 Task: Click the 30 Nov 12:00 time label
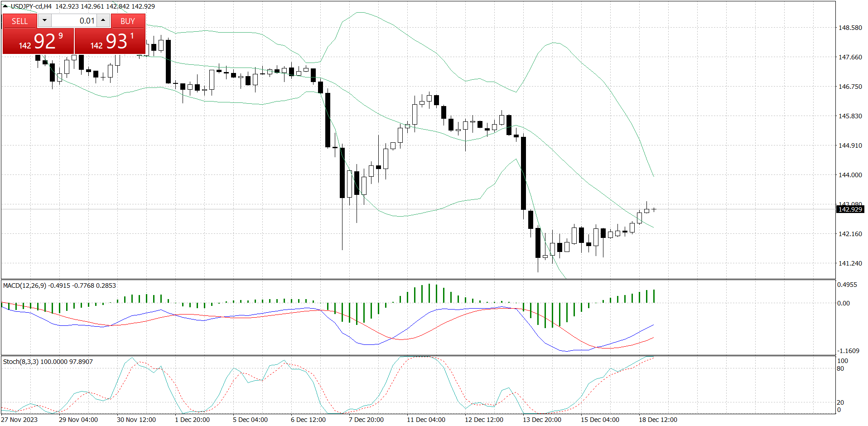click(136, 420)
